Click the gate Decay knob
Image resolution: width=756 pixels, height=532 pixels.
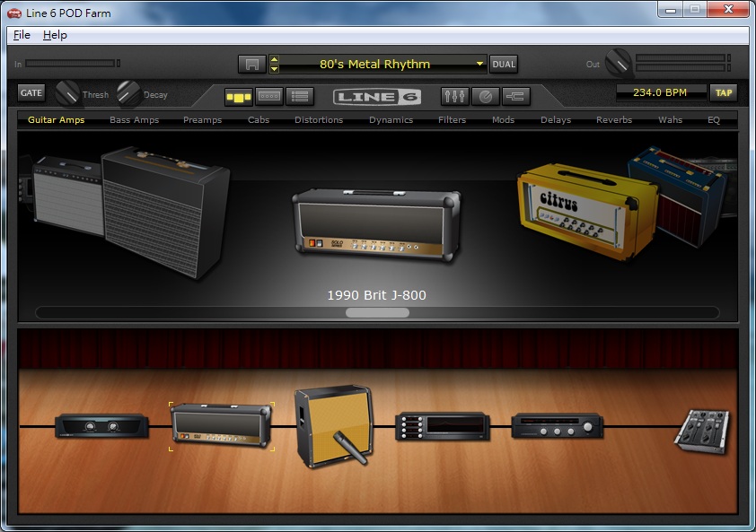(x=128, y=93)
